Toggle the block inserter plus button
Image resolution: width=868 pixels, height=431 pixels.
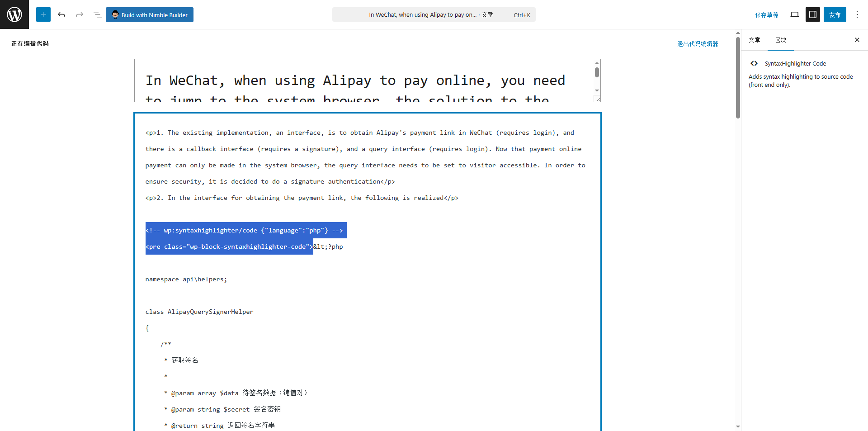pyautogui.click(x=43, y=14)
